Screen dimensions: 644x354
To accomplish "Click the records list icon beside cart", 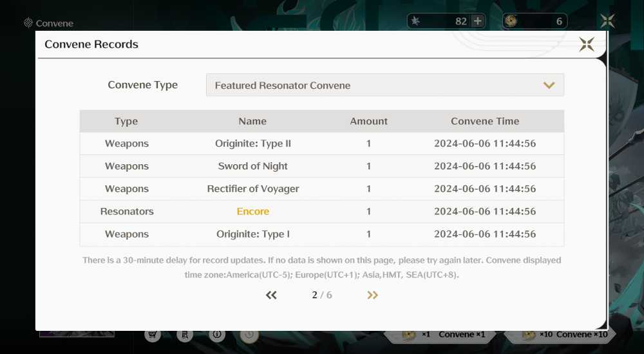I will 185,335.
